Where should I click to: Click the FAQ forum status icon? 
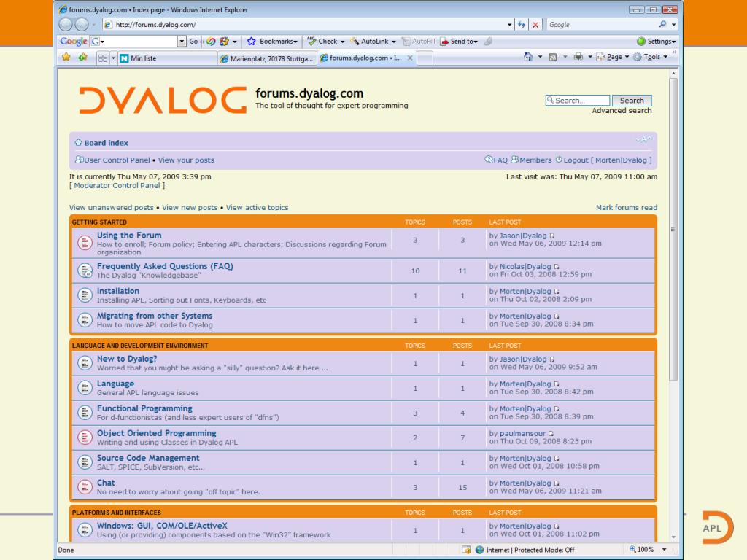85,271
